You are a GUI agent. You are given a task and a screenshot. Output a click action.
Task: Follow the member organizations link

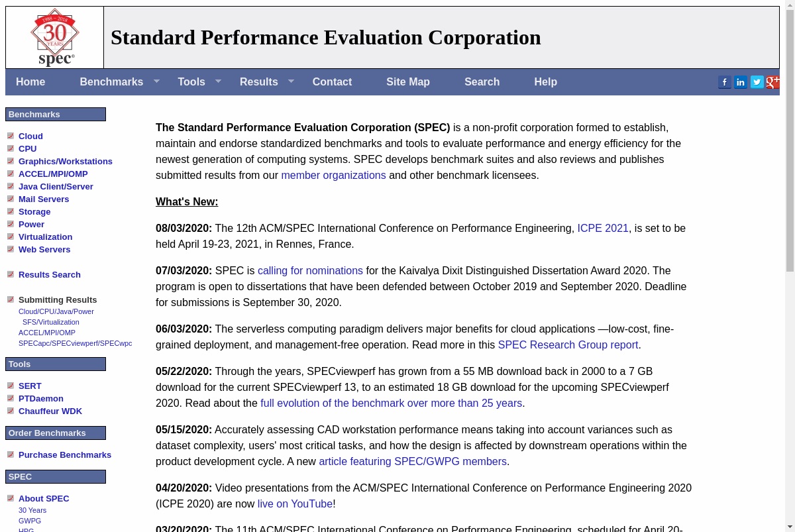pyautogui.click(x=333, y=176)
